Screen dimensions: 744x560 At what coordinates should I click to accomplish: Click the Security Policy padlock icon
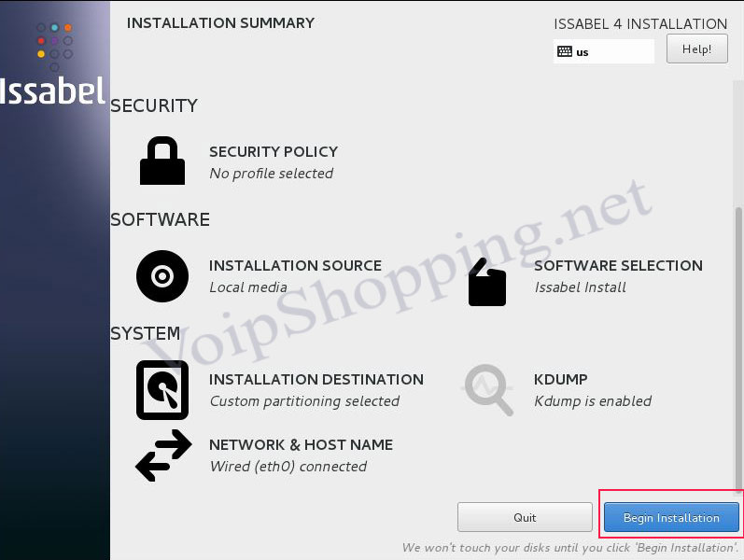(162, 161)
